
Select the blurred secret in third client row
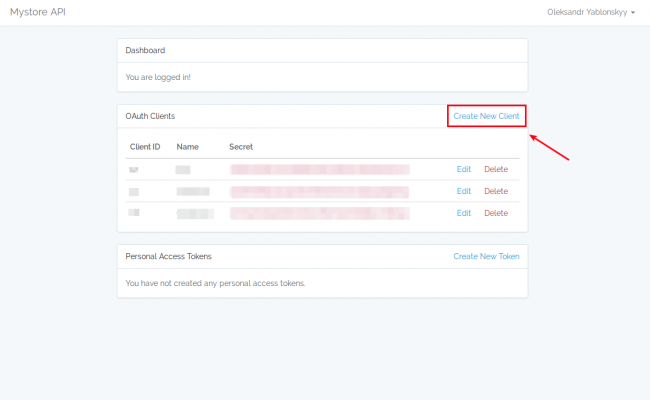pos(320,213)
